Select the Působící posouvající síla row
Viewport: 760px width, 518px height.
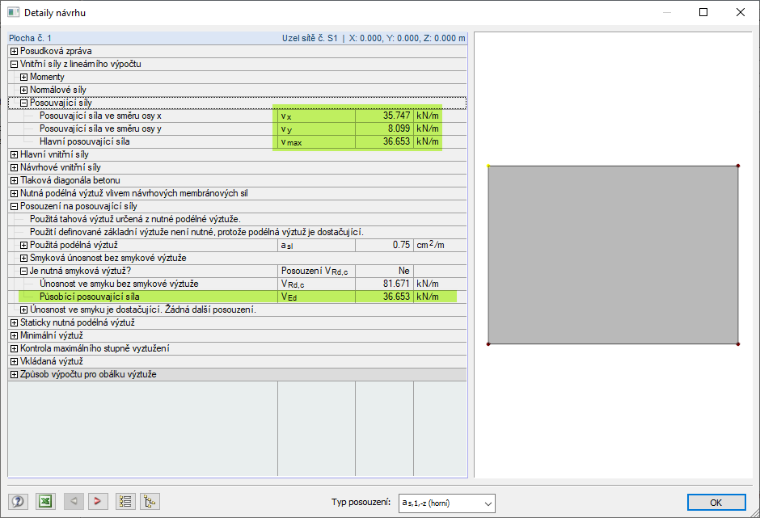(238, 297)
